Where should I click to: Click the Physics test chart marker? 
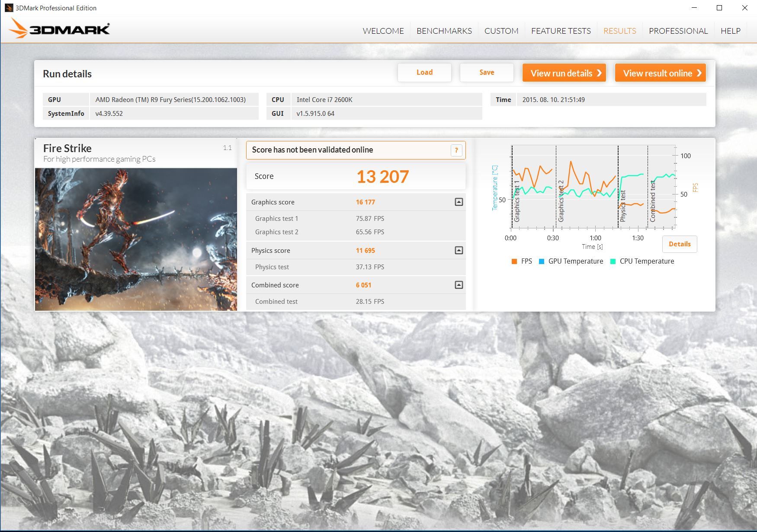click(623, 206)
